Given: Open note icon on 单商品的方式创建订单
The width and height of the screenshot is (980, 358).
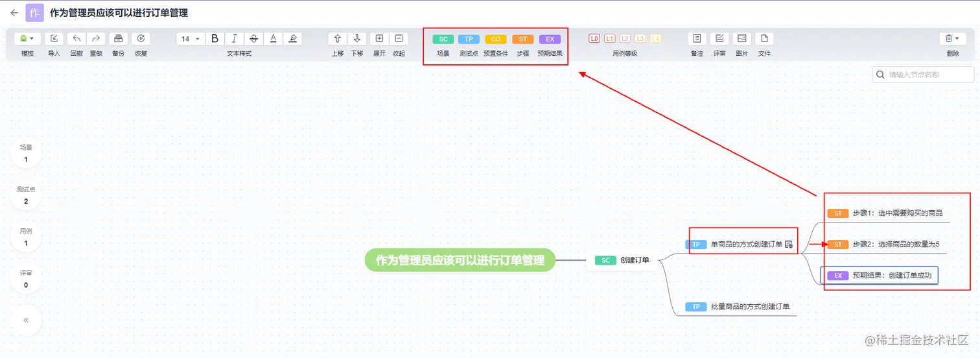Looking at the screenshot, I should pos(789,245).
